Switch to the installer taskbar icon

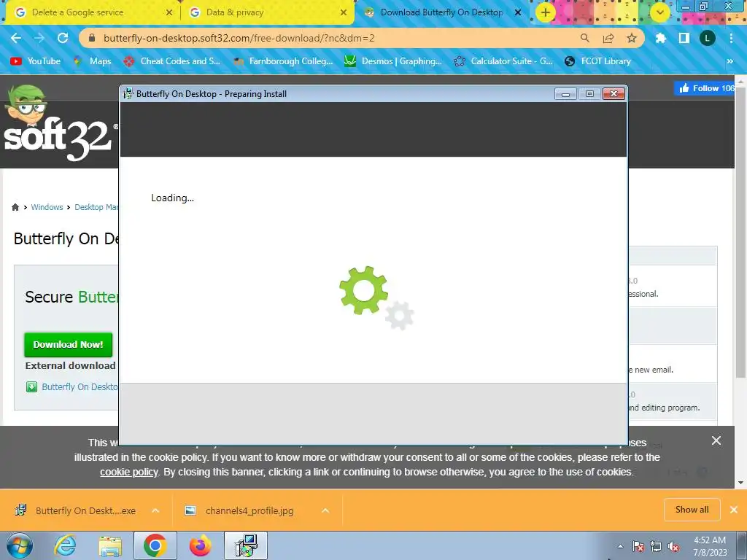(x=246, y=545)
